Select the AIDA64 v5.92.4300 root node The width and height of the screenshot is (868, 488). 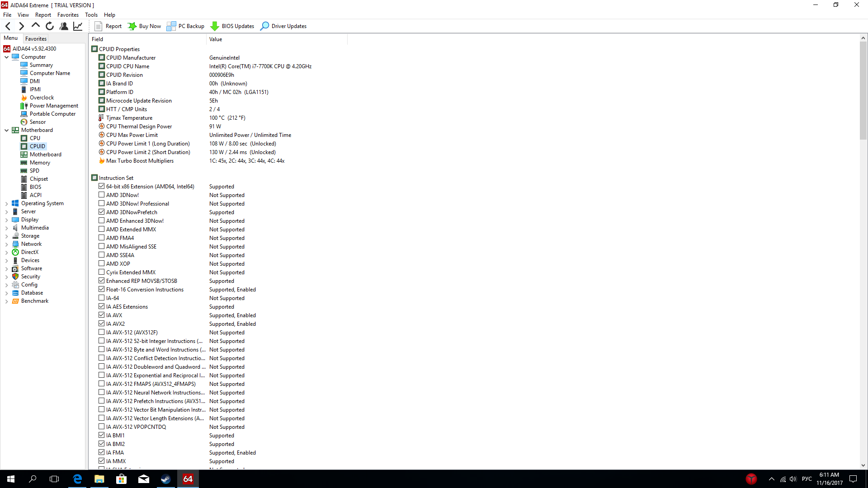[x=34, y=49]
